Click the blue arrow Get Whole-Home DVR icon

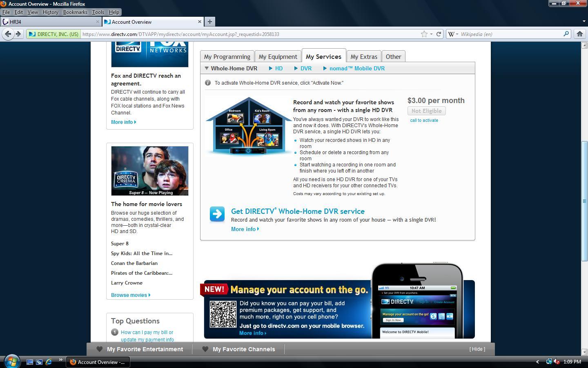click(217, 214)
